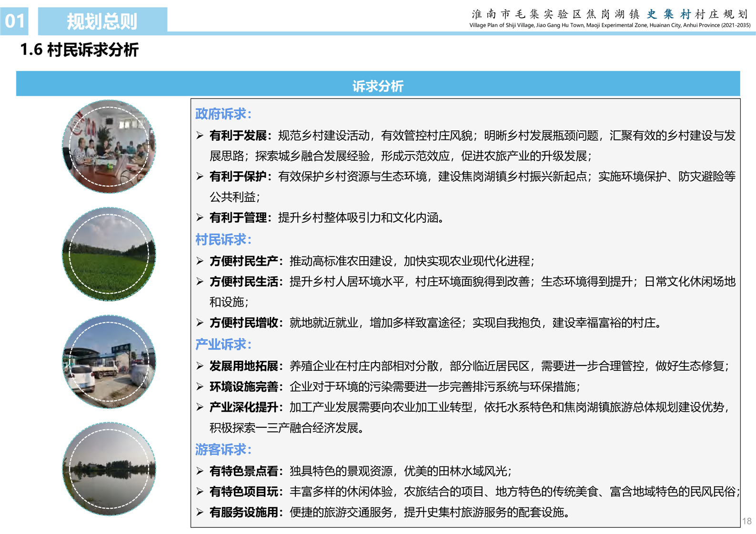Jump to the 村民诉求 heading
Screen dimensions: 756x534
tap(223, 239)
